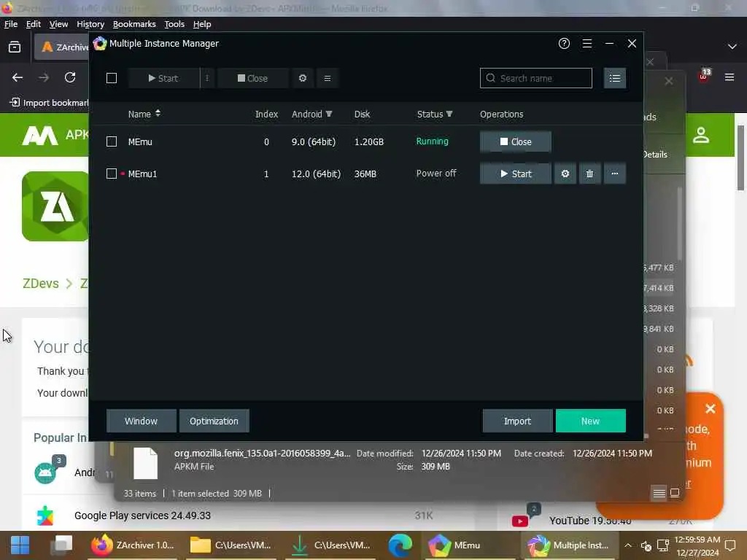Viewport: 747px width, 560px height.
Task: Click the Window button
Action: coord(141,421)
